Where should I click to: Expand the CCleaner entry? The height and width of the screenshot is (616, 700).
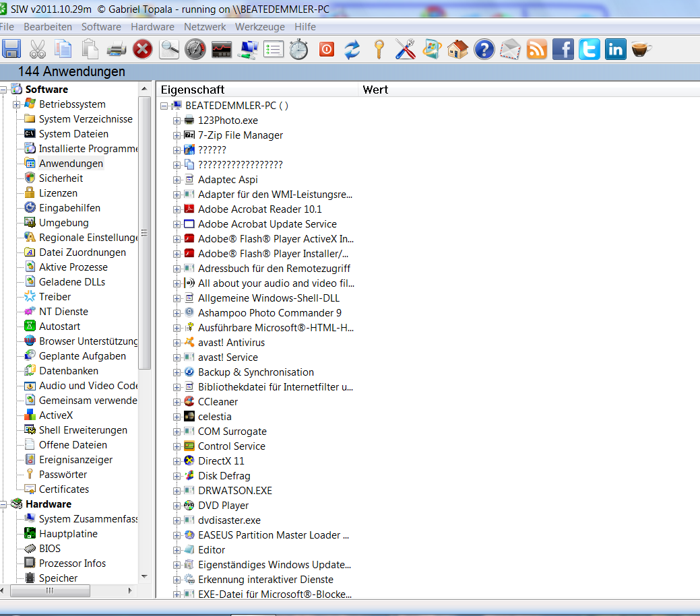point(177,402)
